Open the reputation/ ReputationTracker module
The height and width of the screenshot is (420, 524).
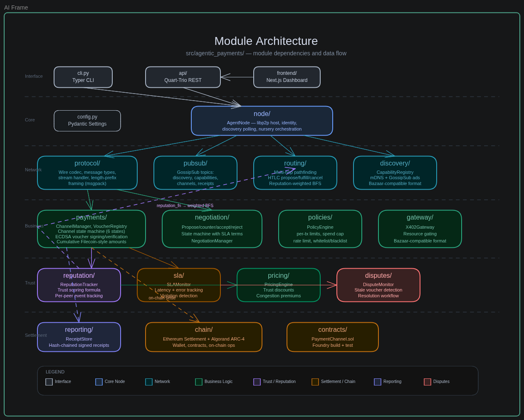pyautogui.click(x=79, y=285)
